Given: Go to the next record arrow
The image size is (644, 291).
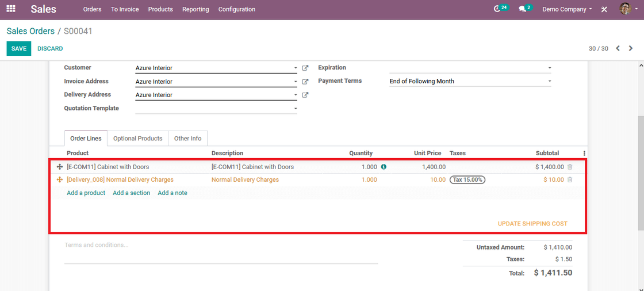Looking at the screenshot, I should coord(631,48).
